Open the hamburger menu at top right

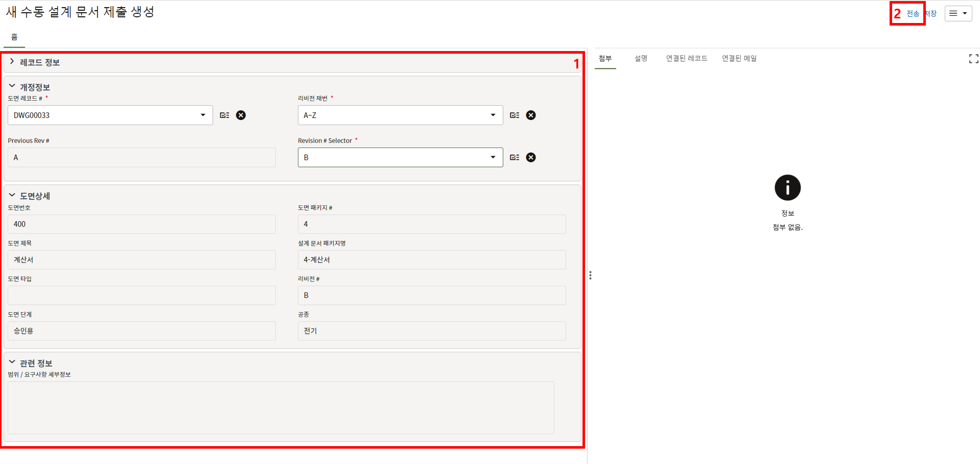(x=958, y=14)
